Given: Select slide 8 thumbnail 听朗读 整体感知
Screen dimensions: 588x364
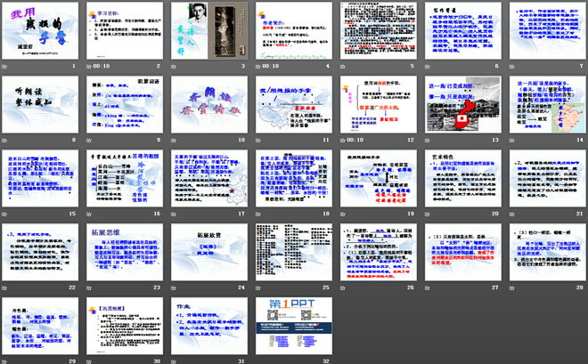Looking at the screenshot, I should [41, 104].
